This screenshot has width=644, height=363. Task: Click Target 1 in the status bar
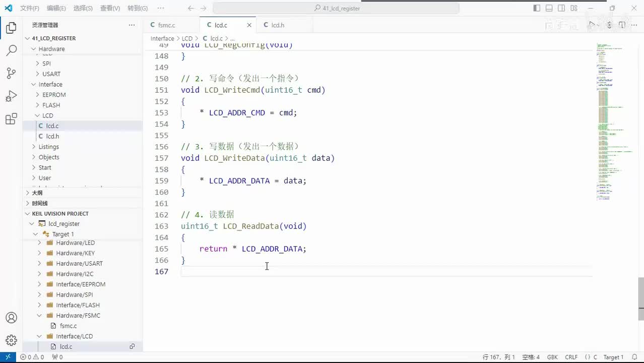tap(613, 357)
